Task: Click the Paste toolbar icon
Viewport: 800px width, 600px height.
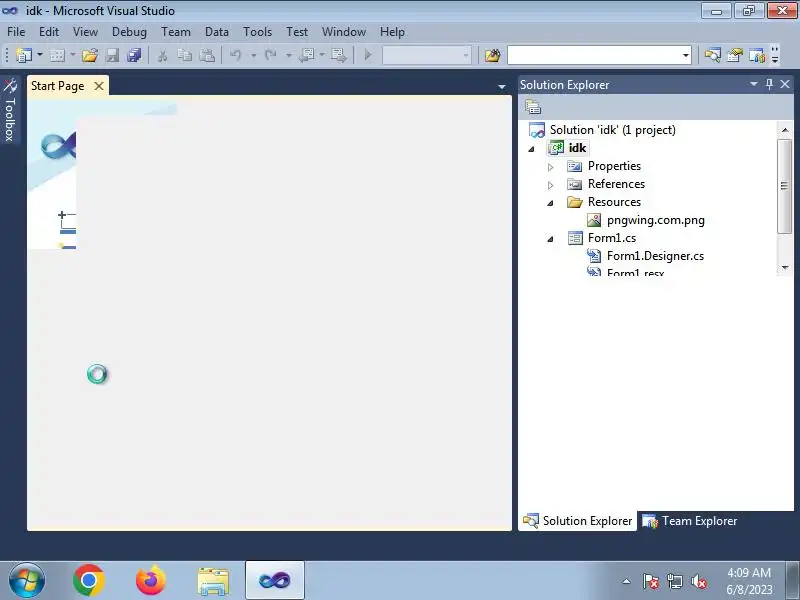Action: pyautogui.click(x=207, y=55)
